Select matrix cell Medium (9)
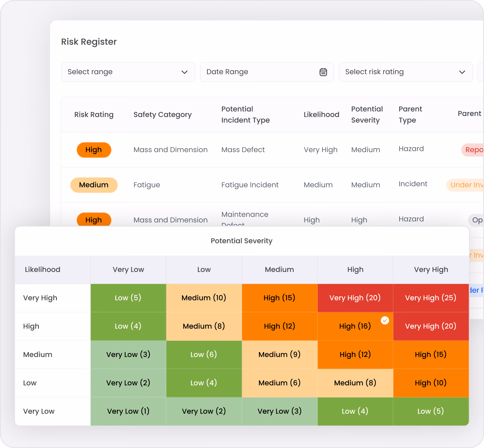This screenshot has width=484, height=448. coord(280,355)
